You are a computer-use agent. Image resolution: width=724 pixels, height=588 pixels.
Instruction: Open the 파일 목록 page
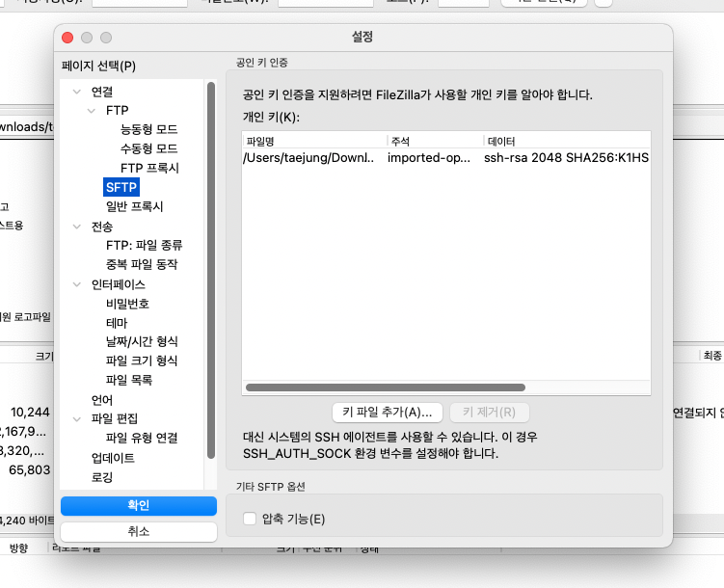pos(129,381)
